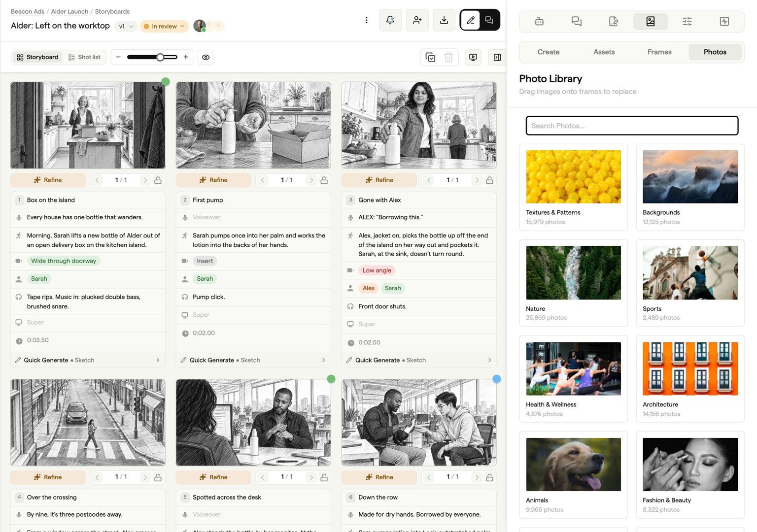Open the Architecture photo category

coord(690,379)
